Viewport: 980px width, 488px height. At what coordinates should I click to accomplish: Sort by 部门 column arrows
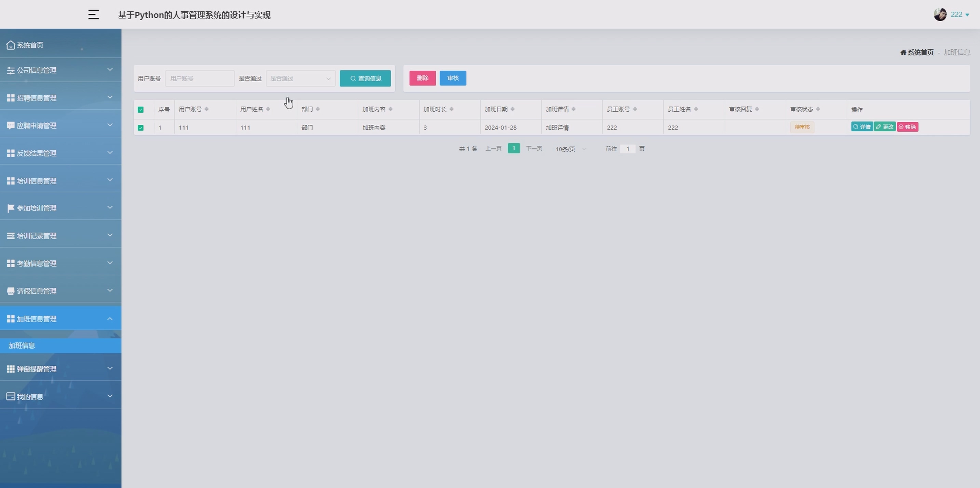[318, 109]
